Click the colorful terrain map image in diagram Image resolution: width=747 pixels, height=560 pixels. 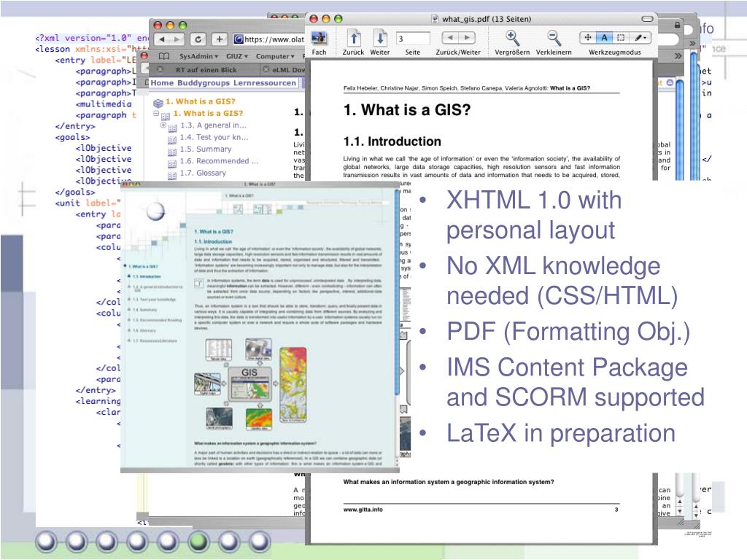(x=293, y=385)
